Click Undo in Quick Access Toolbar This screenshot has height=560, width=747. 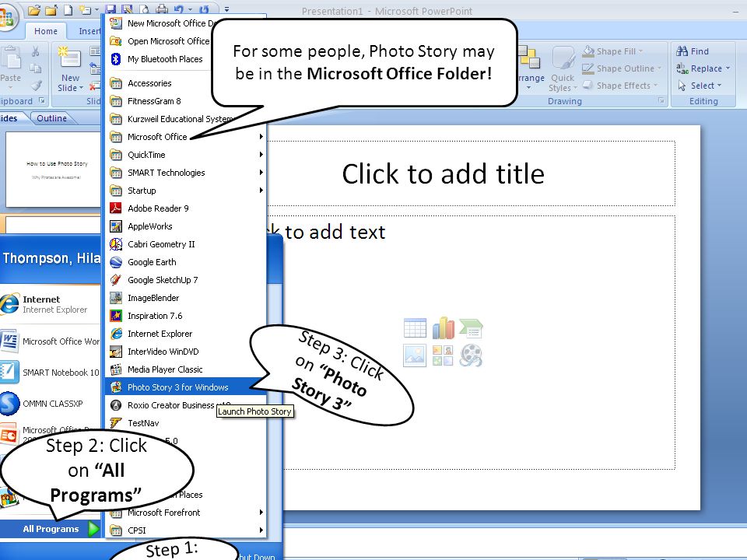tap(179, 9)
